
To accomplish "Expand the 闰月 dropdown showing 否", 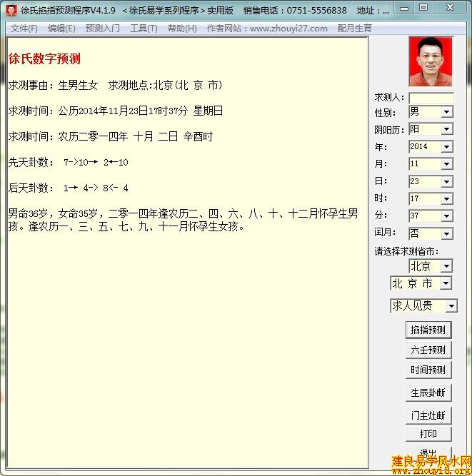I will [x=446, y=234].
